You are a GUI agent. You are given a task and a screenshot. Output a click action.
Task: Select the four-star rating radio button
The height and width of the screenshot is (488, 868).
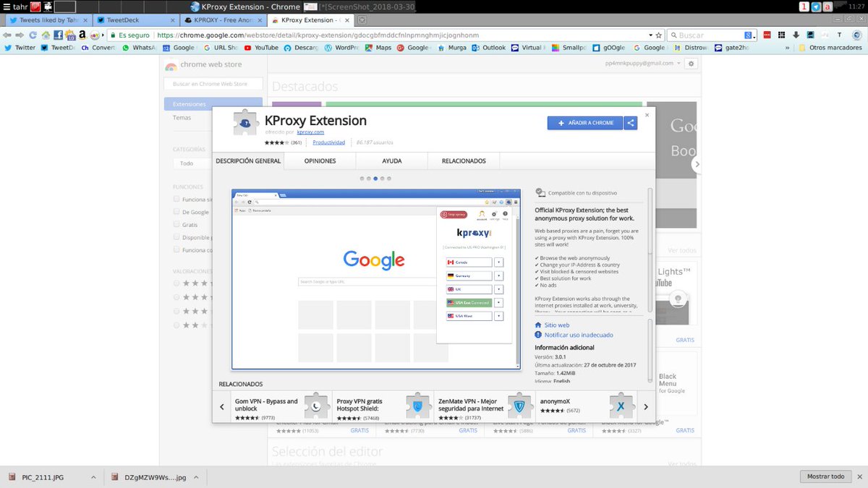[176, 297]
